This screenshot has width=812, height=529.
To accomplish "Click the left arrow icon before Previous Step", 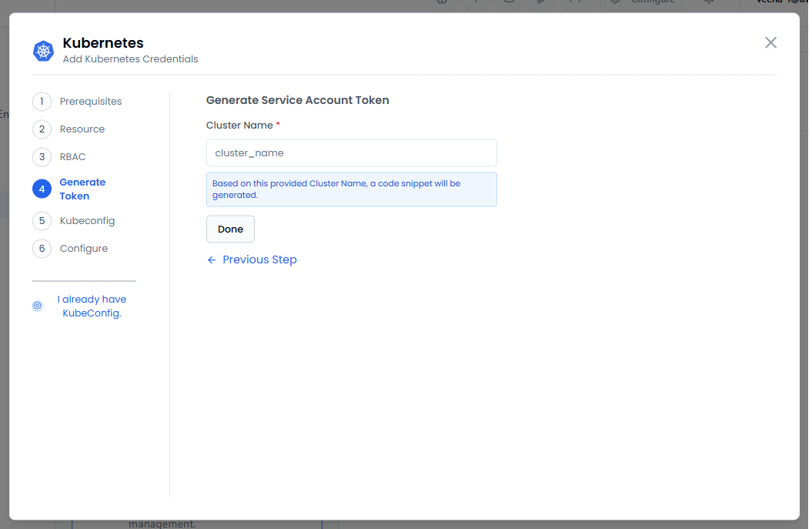I will 212,260.
